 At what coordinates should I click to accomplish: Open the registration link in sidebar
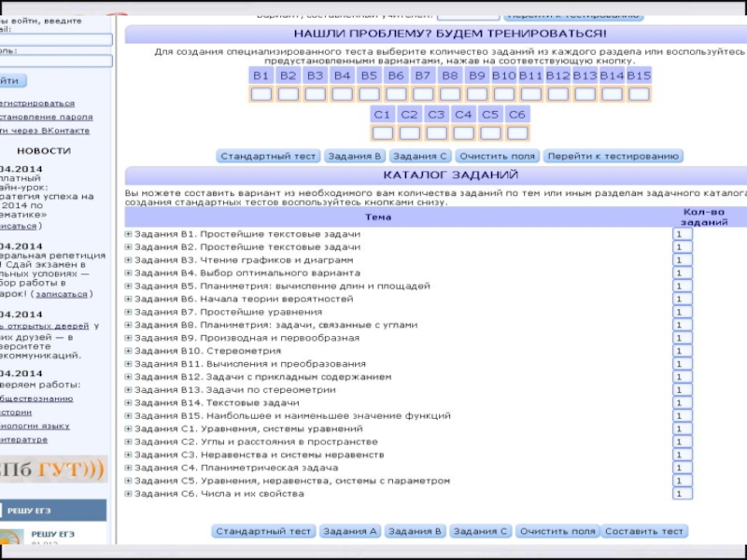click(x=37, y=104)
